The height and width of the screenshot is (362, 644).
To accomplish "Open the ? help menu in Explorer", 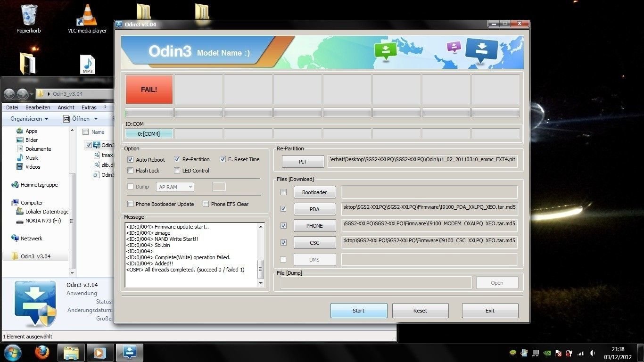I will (x=105, y=107).
